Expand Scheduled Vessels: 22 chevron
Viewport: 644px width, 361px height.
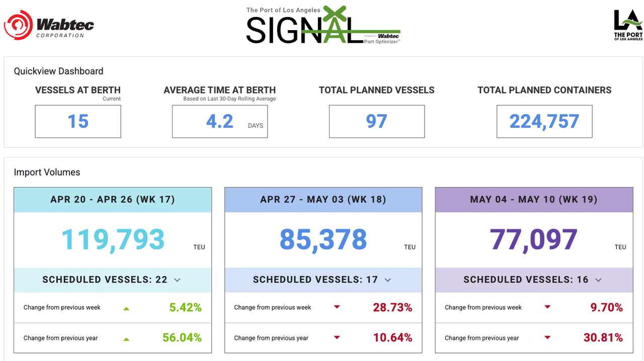(x=177, y=280)
